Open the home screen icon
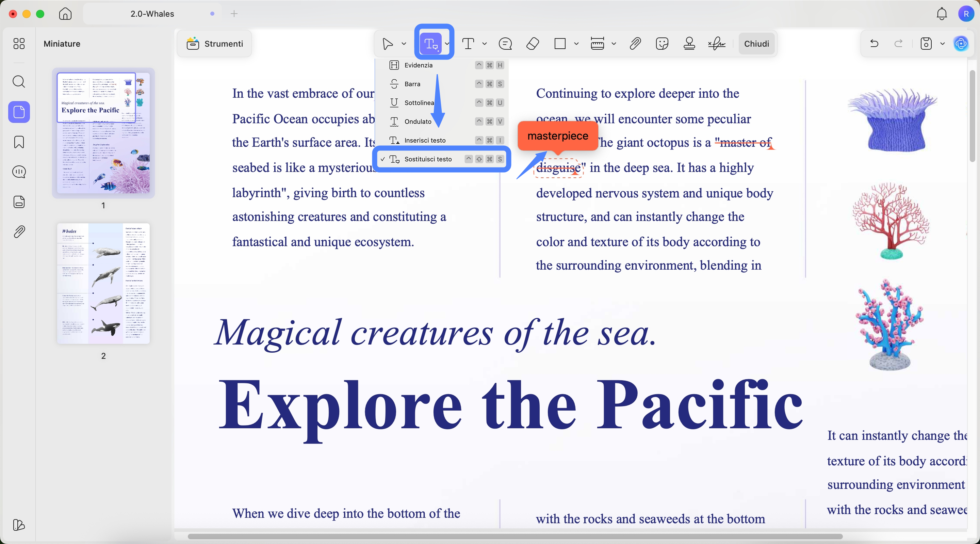 [x=65, y=14]
